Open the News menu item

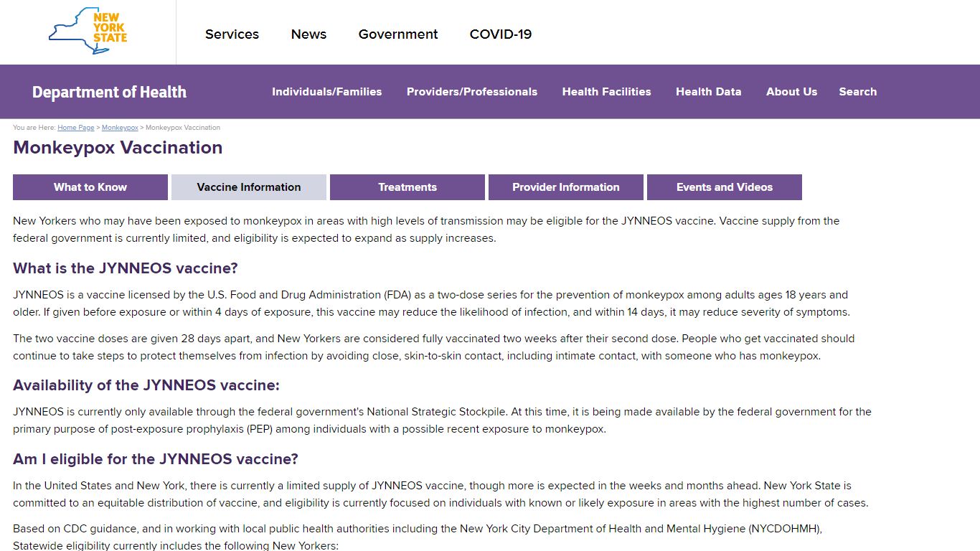pyautogui.click(x=308, y=34)
